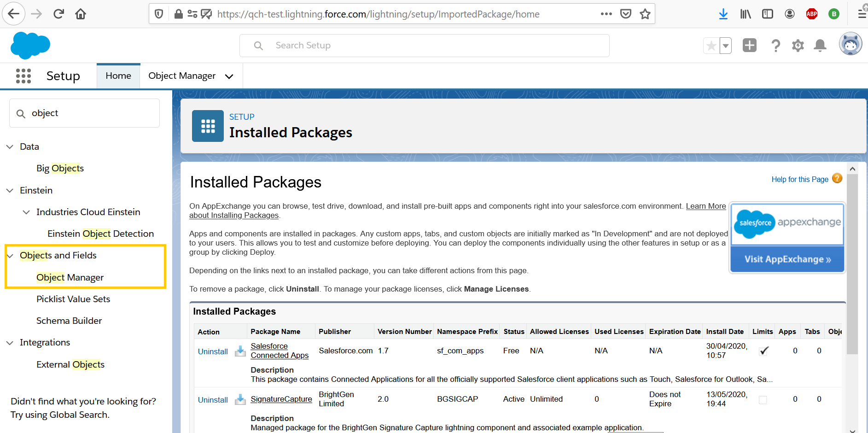Open the Setup gear menu

(x=798, y=46)
